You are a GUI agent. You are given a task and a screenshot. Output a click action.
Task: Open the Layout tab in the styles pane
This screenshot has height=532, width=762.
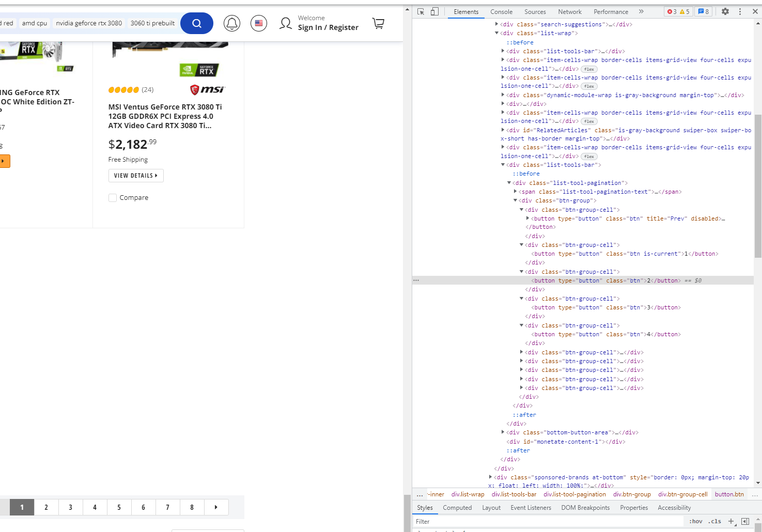[491, 508]
